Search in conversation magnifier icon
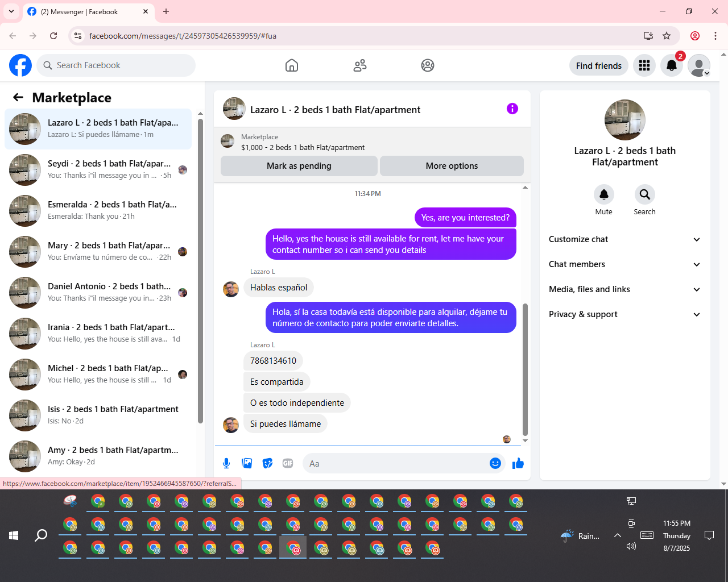The width and height of the screenshot is (728, 582). [645, 194]
